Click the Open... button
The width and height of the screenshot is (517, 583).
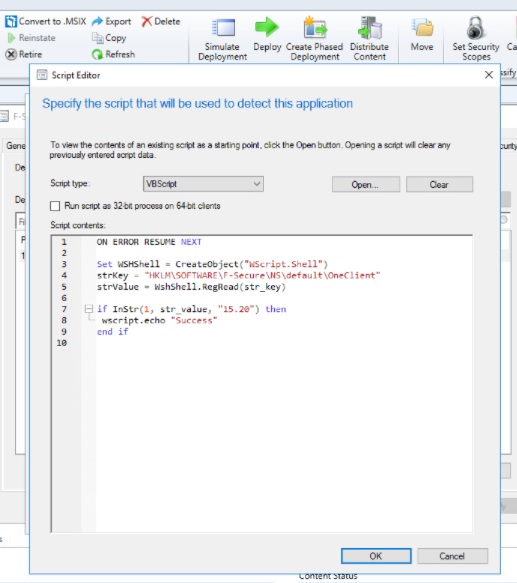[366, 184]
